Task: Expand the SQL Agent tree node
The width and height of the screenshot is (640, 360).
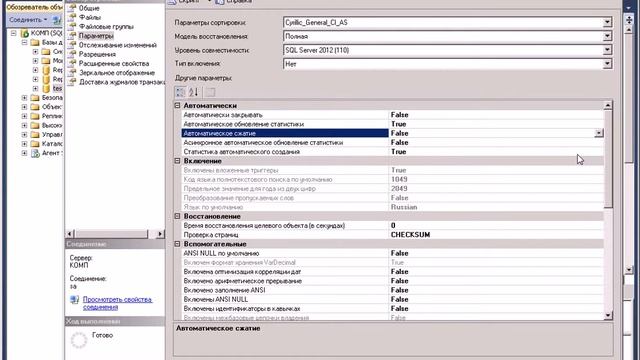Action: pos(24,153)
